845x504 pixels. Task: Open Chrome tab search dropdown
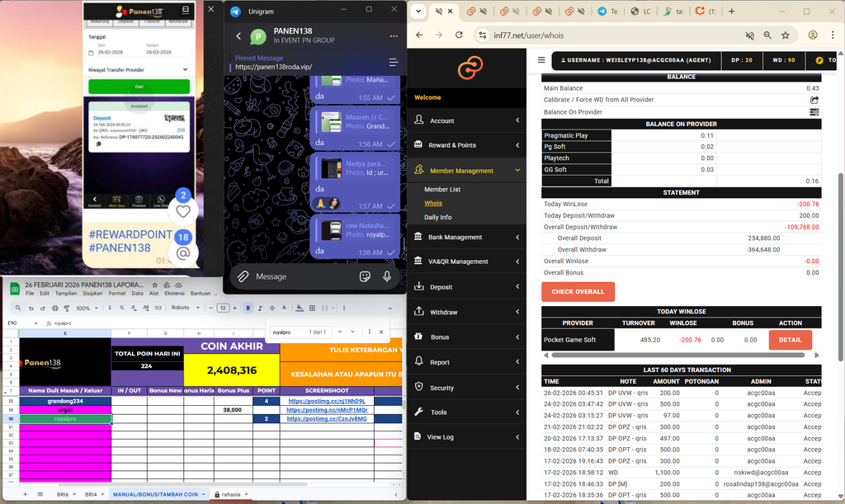pos(418,12)
